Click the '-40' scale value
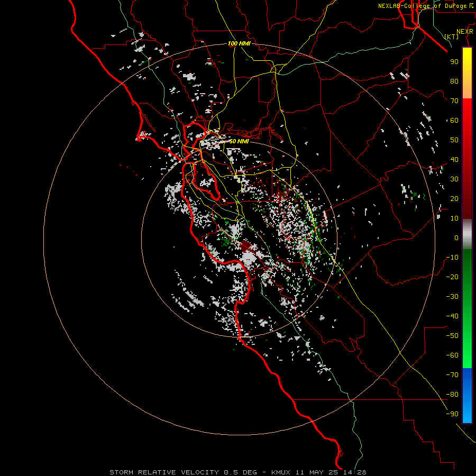The width and height of the screenshot is (476, 476). pos(452,316)
